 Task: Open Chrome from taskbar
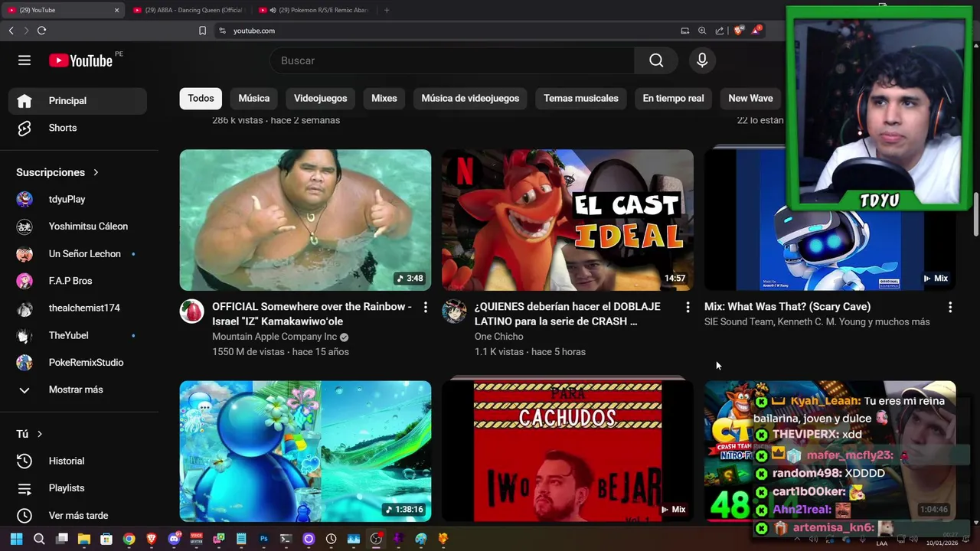point(129,539)
